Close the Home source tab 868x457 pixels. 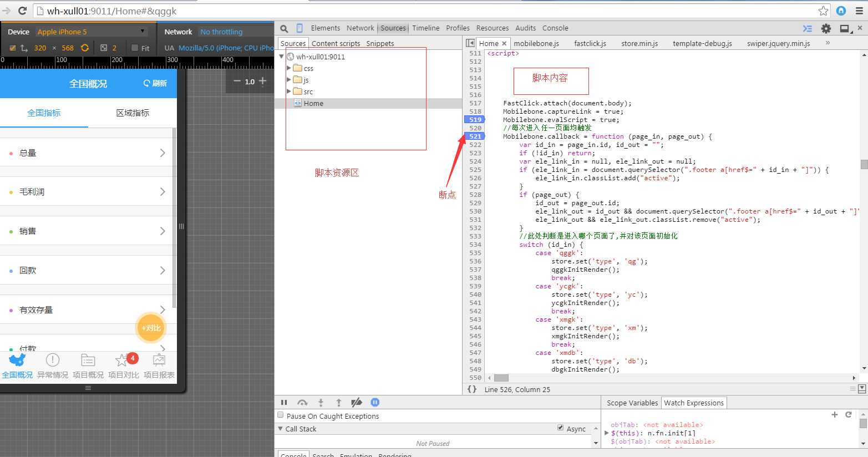[504, 43]
